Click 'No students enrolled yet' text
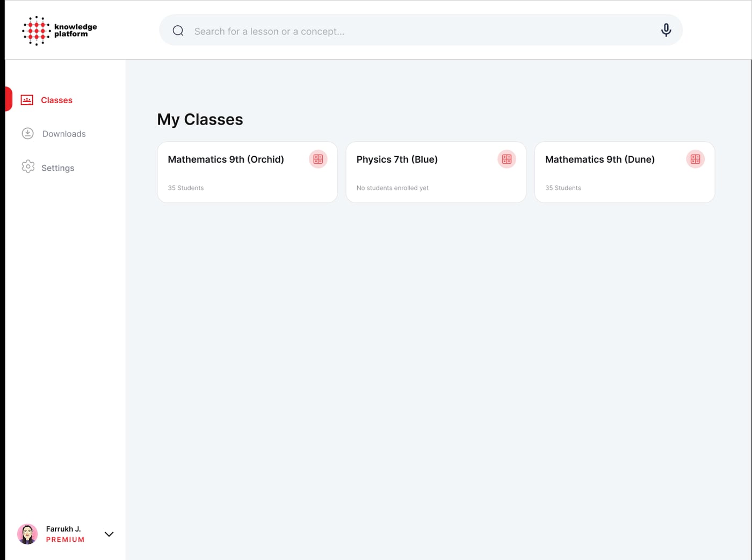Image resolution: width=752 pixels, height=560 pixels. point(393,188)
